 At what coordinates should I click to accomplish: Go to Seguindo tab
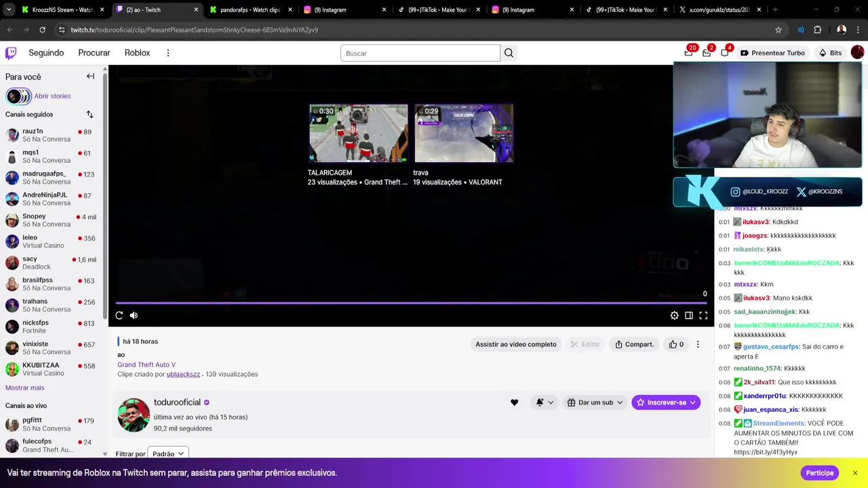(46, 53)
